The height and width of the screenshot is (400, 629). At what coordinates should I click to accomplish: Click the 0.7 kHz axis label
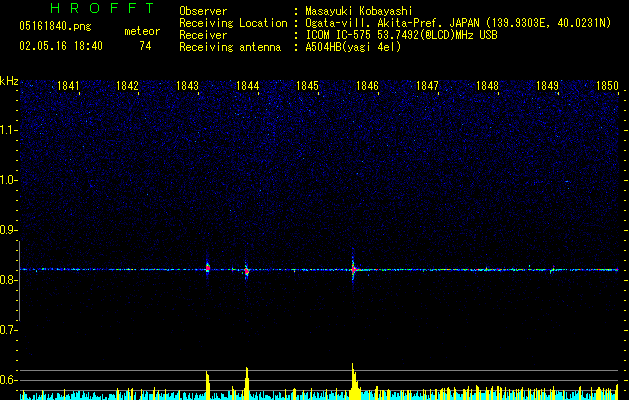[8, 330]
